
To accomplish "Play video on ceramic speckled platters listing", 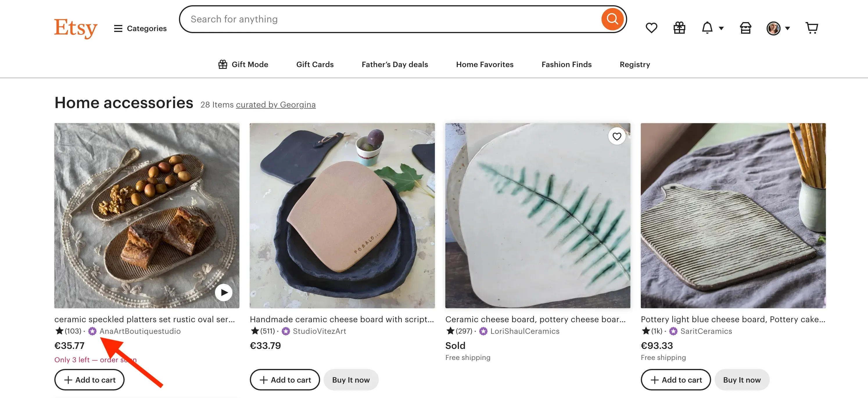I will tap(224, 292).
